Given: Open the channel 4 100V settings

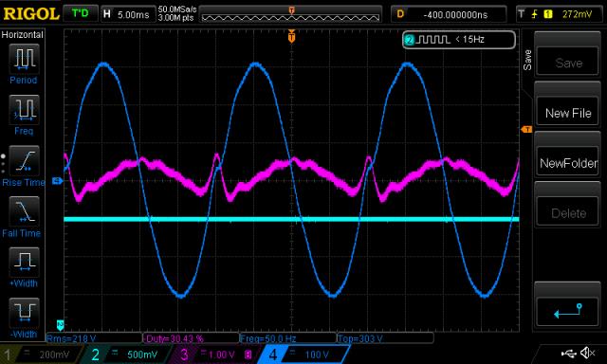Looking at the screenshot, I should point(303,355).
